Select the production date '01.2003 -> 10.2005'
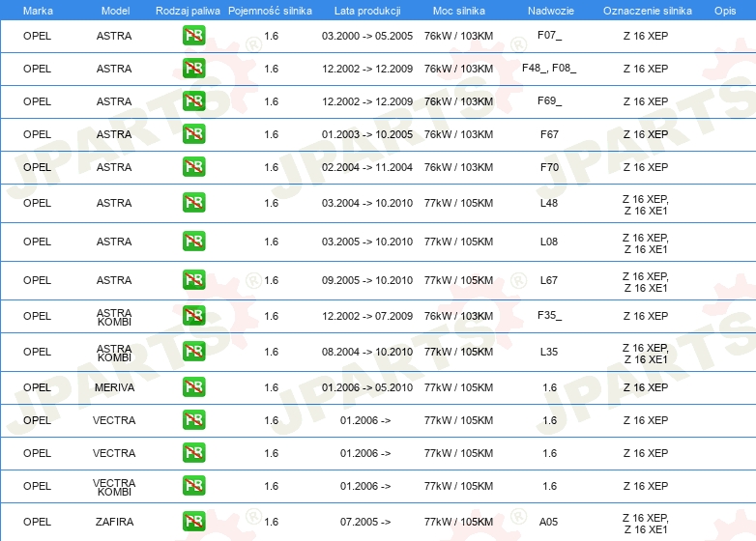The image size is (756, 541). (x=367, y=134)
